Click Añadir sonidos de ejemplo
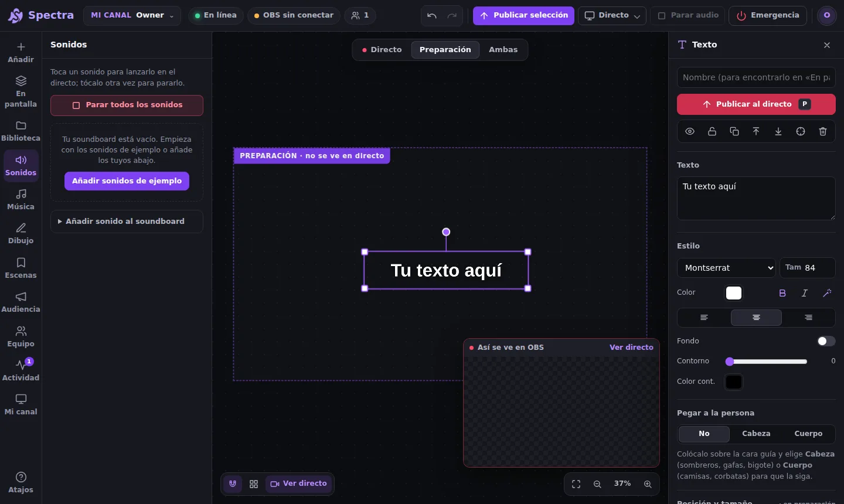 click(127, 181)
